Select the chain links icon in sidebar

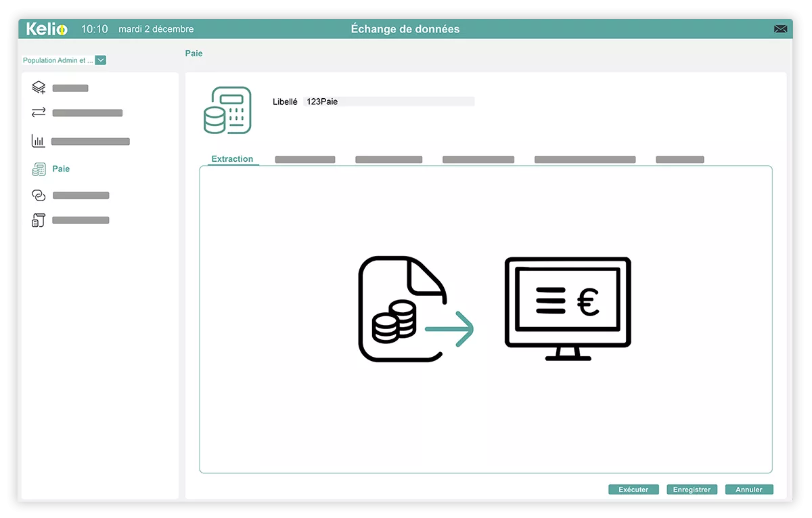pos(39,195)
